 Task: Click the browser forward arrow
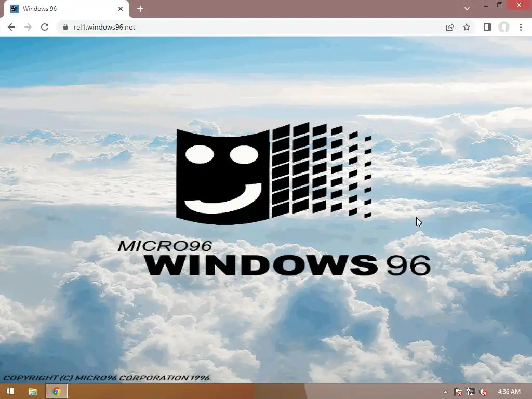[x=28, y=27]
